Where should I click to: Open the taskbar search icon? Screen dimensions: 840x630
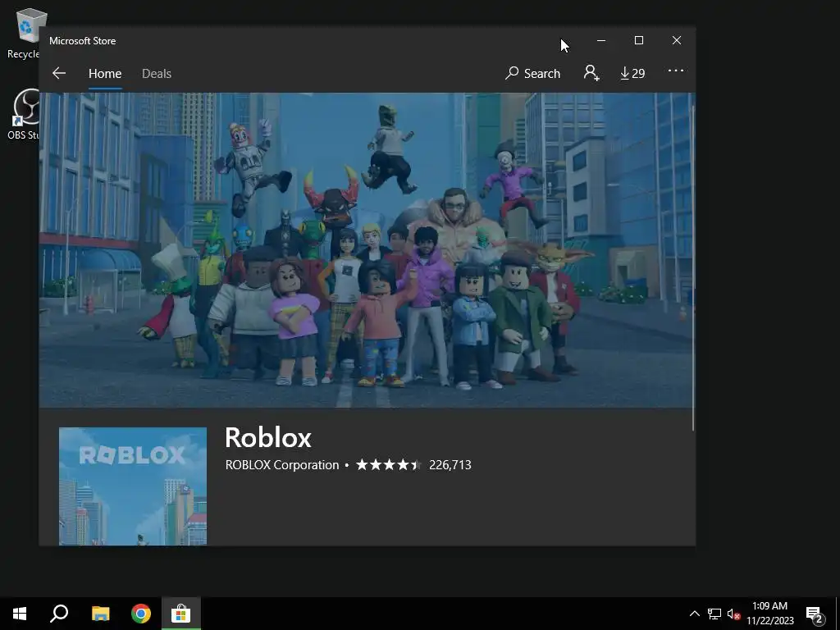(59, 614)
